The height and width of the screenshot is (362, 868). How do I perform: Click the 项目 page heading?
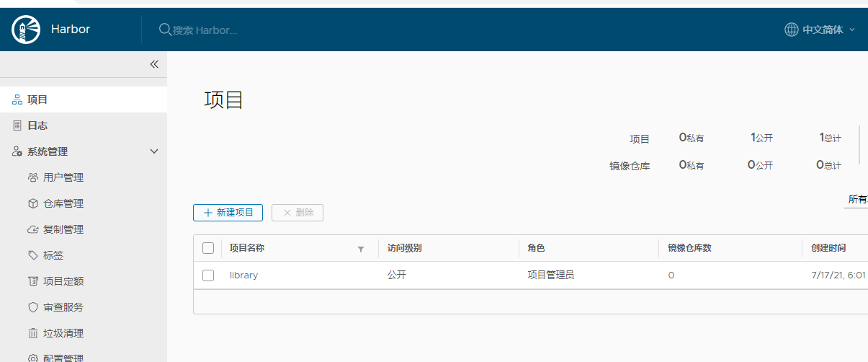(x=223, y=100)
